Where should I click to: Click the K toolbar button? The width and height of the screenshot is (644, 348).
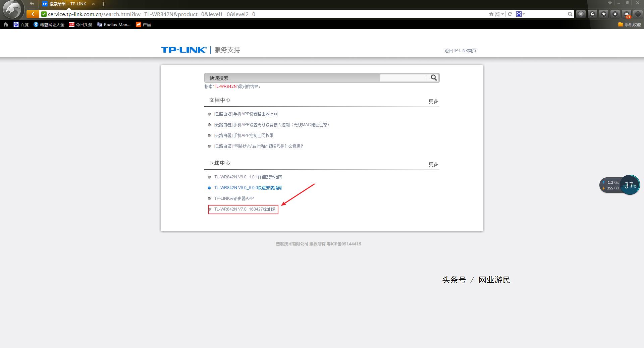[581, 14]
